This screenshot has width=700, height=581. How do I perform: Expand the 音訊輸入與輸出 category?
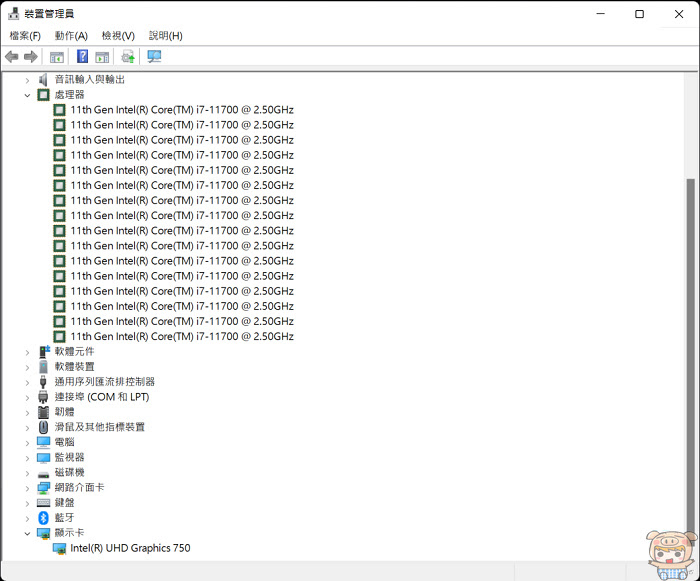pyautogui.click(x=27, y=80)
